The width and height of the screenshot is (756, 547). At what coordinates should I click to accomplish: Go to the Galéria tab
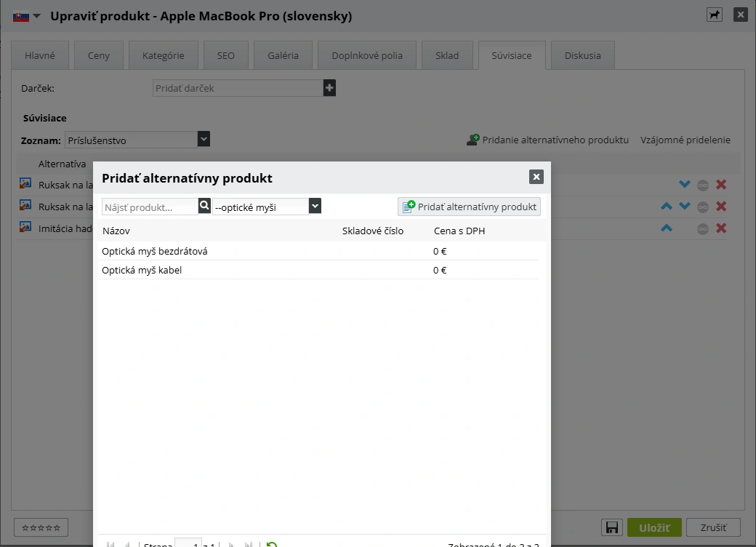283,55
